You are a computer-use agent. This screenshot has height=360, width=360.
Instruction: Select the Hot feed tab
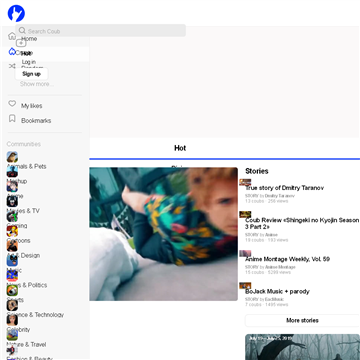tap(180, 148)
